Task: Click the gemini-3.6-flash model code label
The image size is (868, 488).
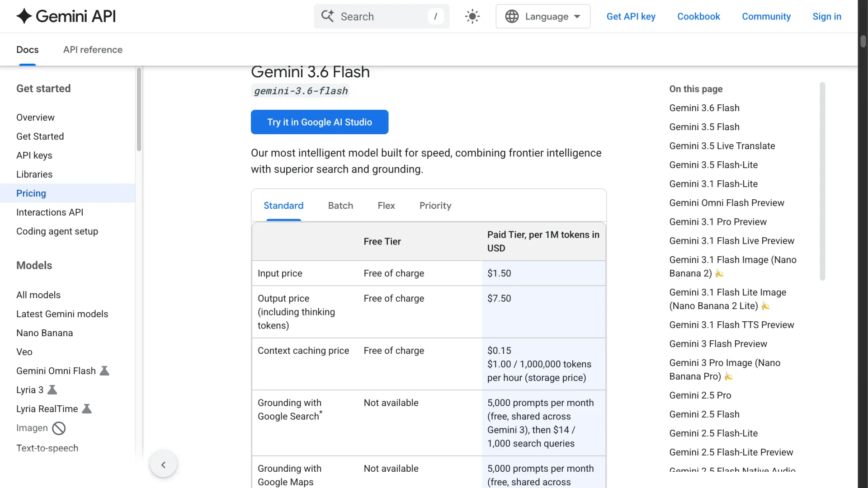Action: (x=301, y=91)
